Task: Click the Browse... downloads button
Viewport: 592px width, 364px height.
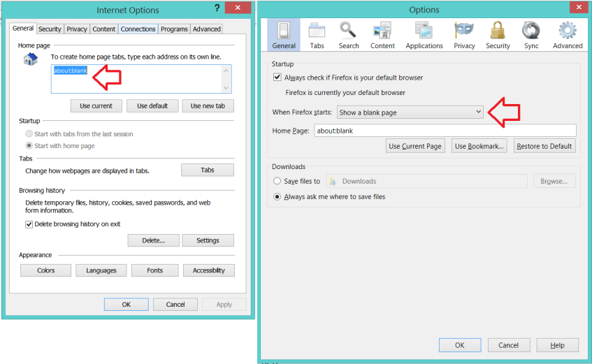Action: (554, 181)
